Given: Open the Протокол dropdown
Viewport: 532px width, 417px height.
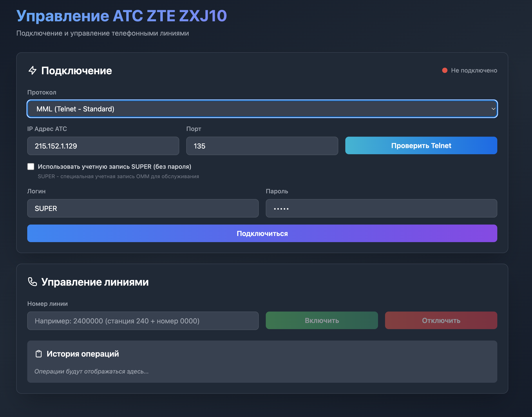Looking at the screenshot, I should [262, 109].
